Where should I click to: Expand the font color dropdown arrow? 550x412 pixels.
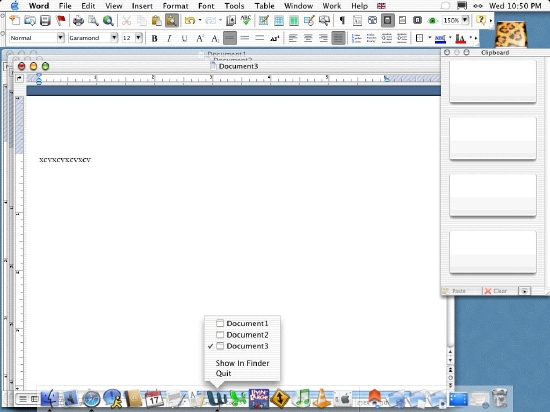point(471,38)
